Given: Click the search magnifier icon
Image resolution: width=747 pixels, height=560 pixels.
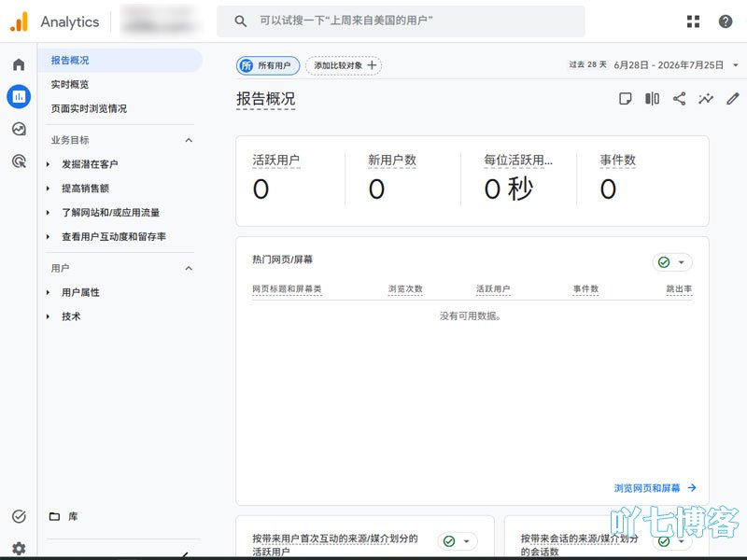Looking at the screenshot, I should (241, 21).
